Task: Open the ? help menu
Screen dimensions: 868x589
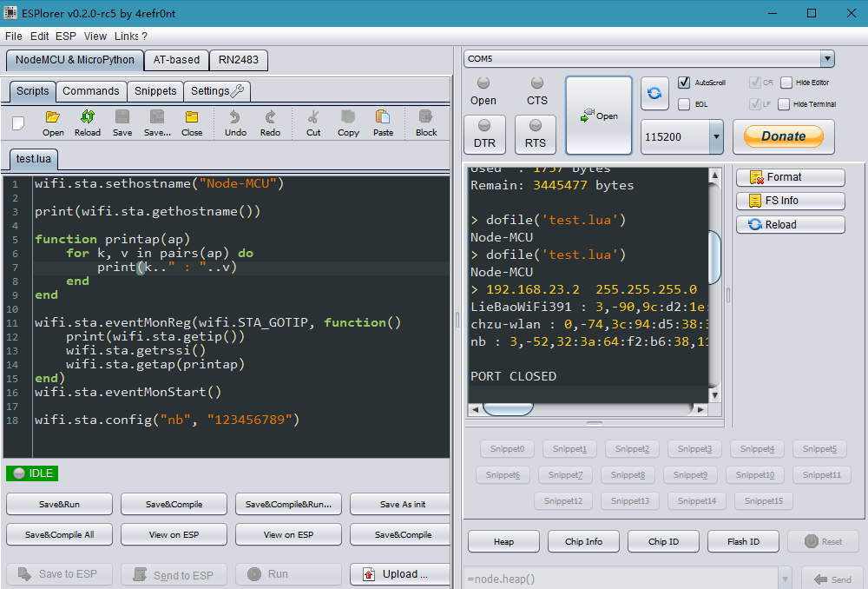Action: coord(144,36)
